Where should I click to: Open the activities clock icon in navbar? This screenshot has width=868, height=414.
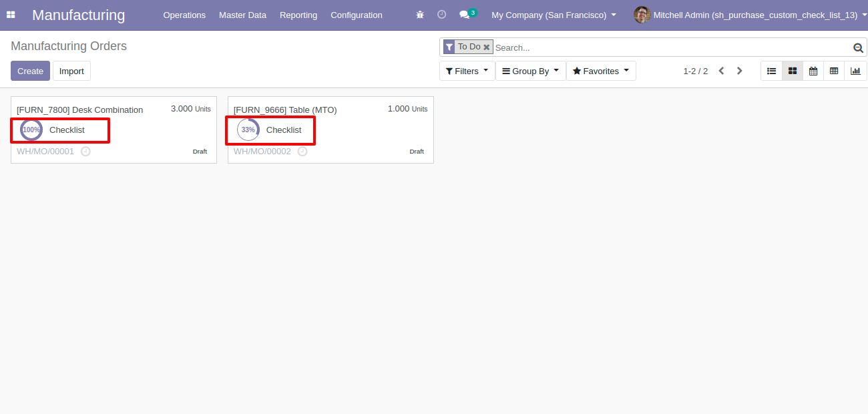[x=441, y=15]
